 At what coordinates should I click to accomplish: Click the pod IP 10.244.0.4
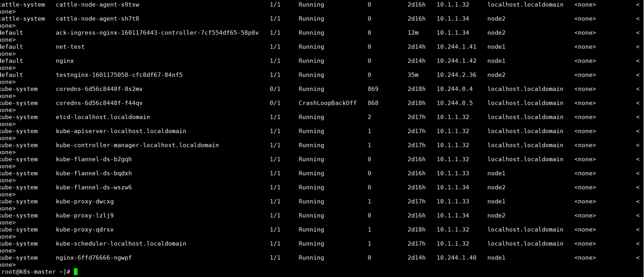pyautogui.click(x=455, y=89)
